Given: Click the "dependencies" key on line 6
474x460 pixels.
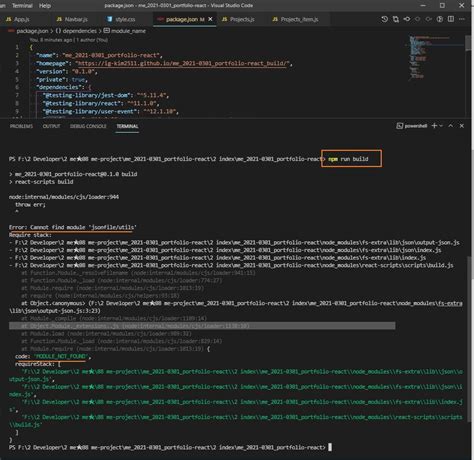Looking at the screenshot, I should tap(60, 87).
